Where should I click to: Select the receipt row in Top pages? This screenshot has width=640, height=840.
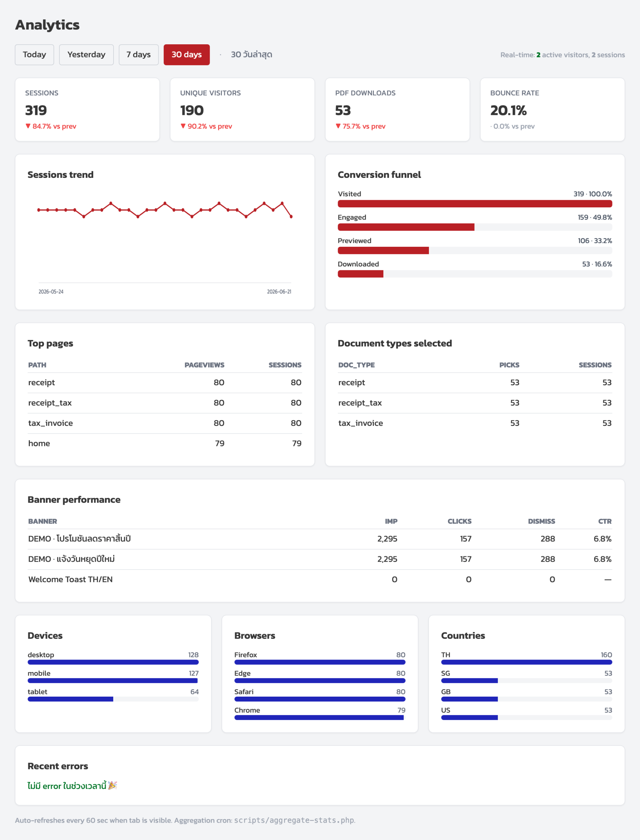164,382
